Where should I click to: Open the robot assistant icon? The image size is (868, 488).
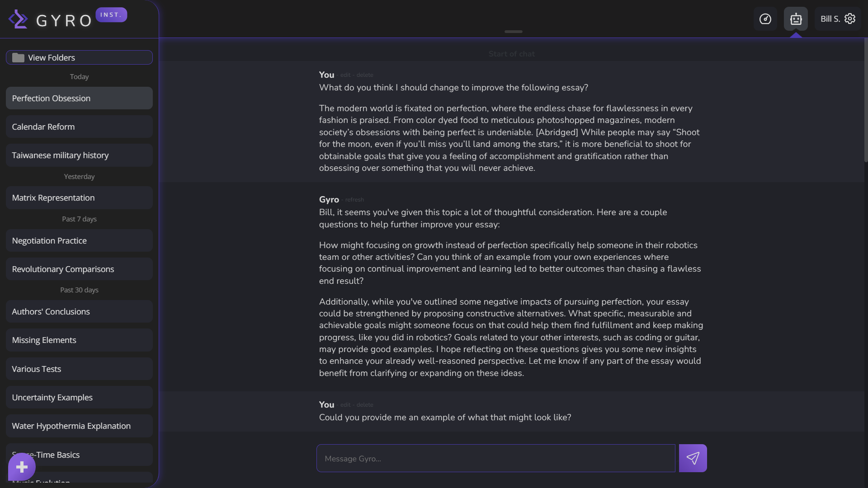point(796,19)
